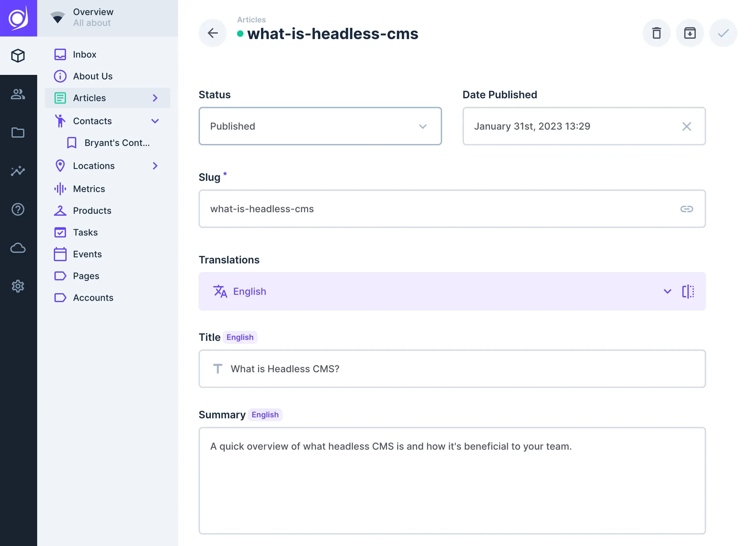756x546 pixels.
Task: Delete the article using the trash icon
Action: (656, 33)
